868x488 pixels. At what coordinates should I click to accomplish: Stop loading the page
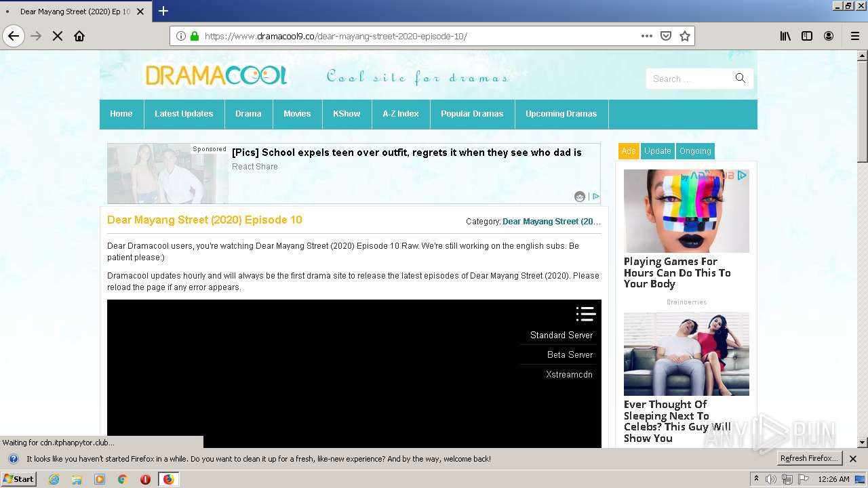point(58,36)
